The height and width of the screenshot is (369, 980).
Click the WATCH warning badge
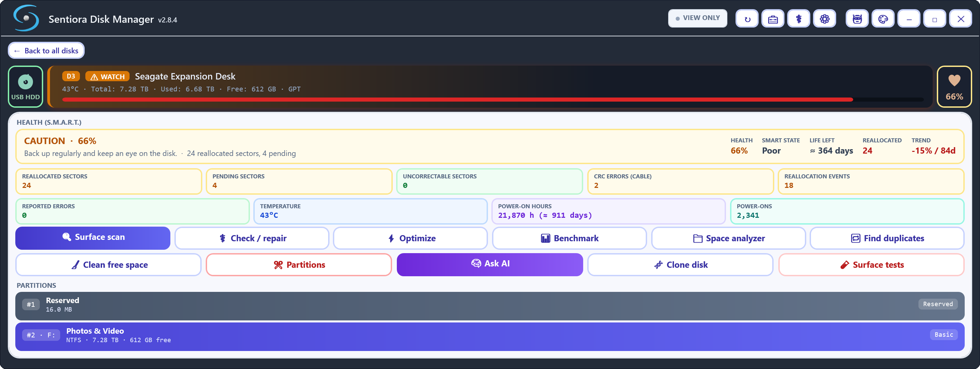[107, 76]
